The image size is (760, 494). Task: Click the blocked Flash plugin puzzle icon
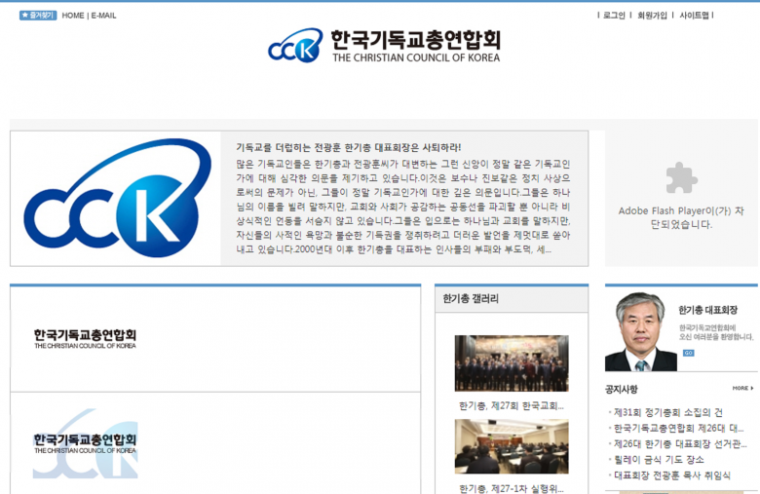(x=681, y=177)
